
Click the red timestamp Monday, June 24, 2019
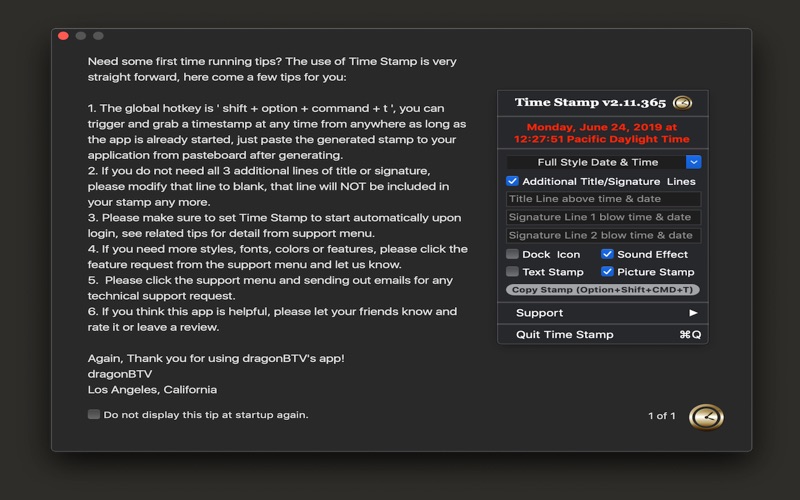602,133
